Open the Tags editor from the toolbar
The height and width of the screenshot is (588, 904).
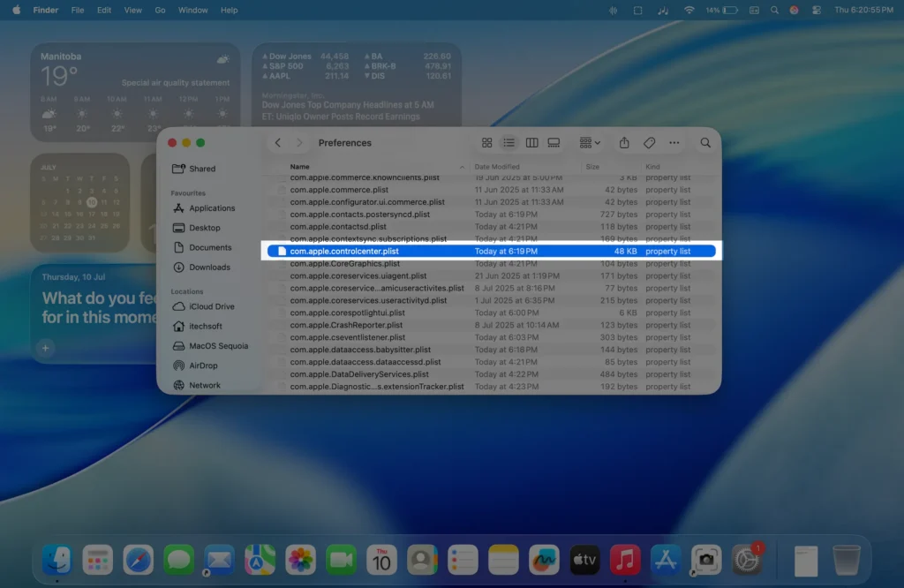(650, 142)
